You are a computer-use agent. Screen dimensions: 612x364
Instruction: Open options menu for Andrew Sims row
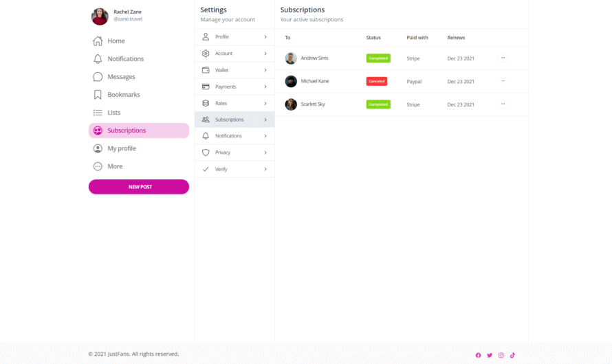click(503, 58)
